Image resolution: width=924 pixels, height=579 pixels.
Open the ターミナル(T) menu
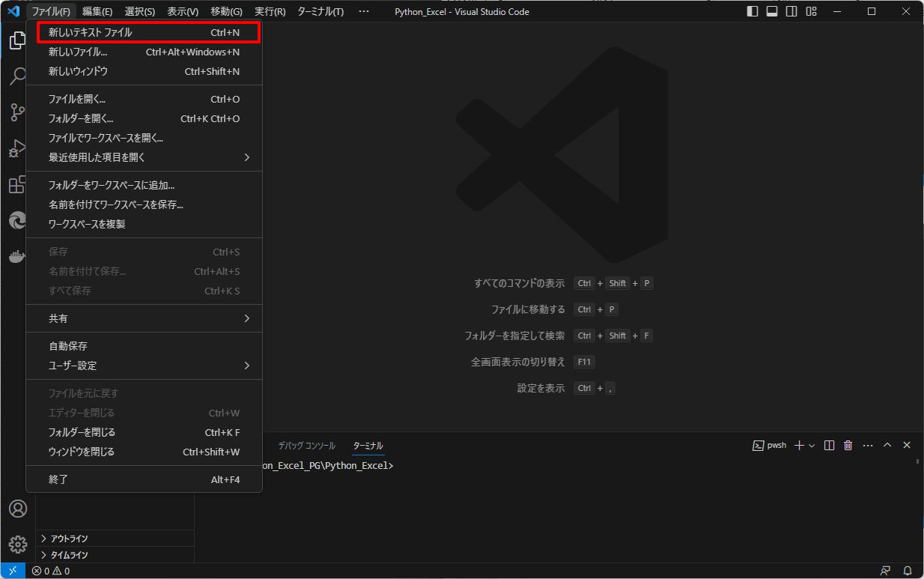320,11
